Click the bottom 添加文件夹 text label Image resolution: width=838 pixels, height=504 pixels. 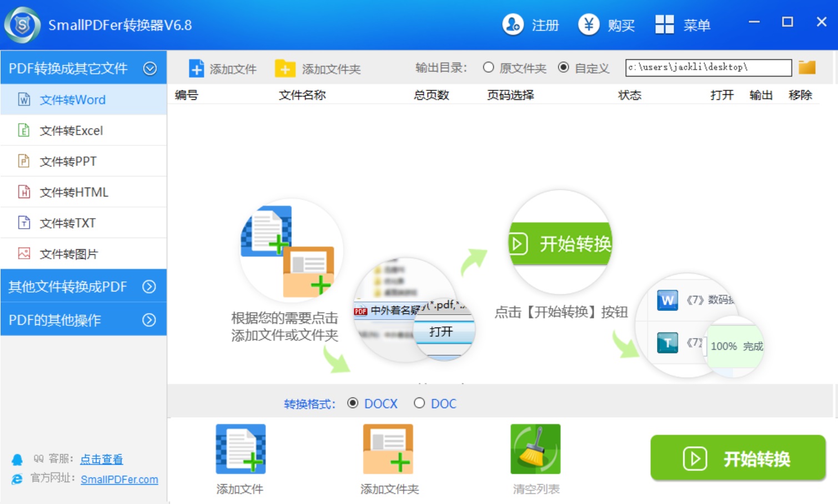389,489
